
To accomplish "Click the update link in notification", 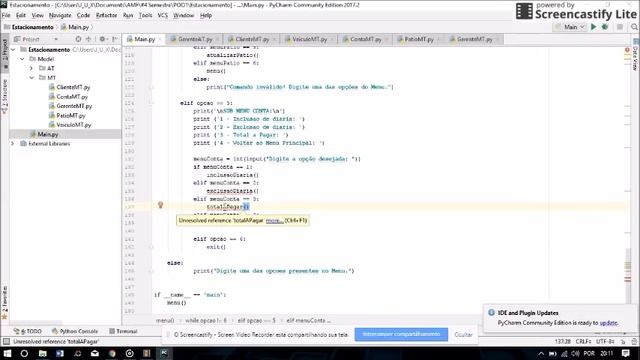I will 608,323.
